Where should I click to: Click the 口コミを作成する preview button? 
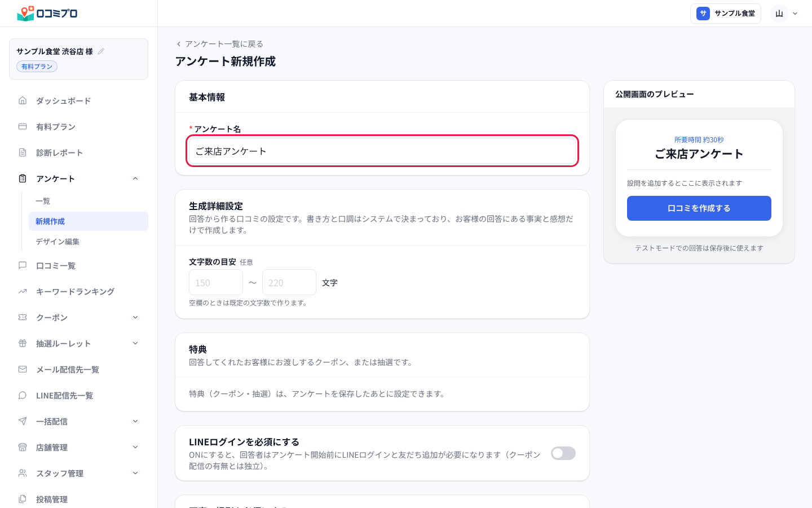pyautogui.click(x=699, y=208)
